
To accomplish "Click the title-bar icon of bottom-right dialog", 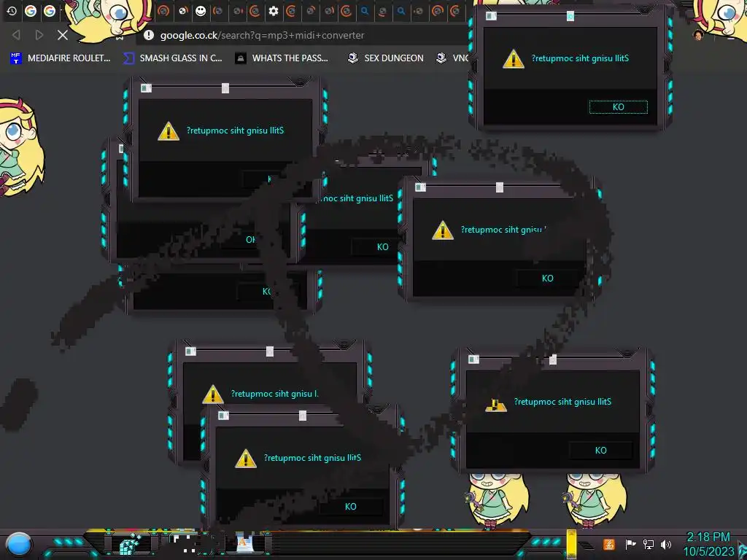I will [473, 359].
